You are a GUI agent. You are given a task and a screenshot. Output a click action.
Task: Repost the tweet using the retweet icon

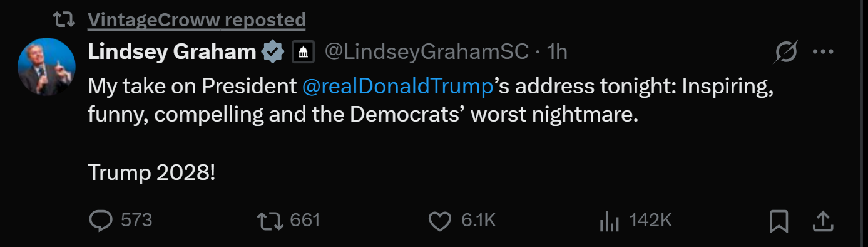(270, 220)
